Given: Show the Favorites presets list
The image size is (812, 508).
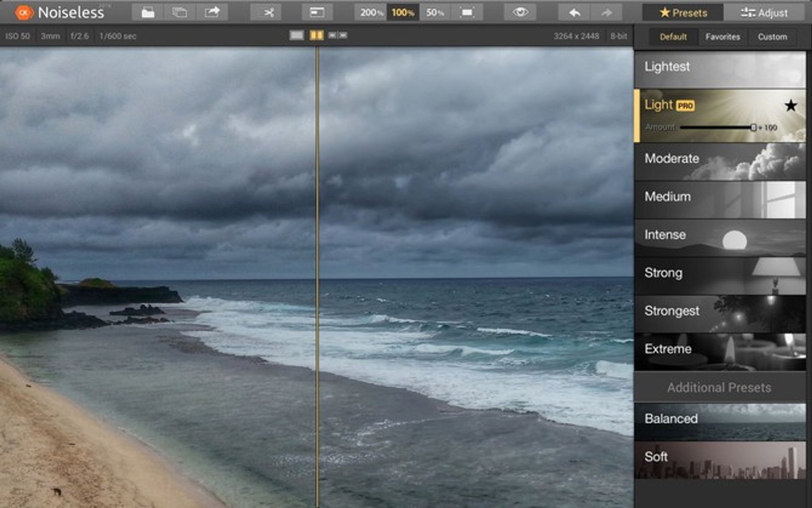Looking at the screenshot, I should click(722, 37).
